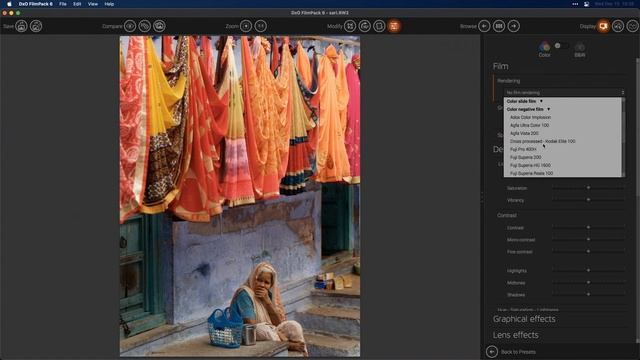Click the first Modify icon (crop)
The width and height of the screenshot is (640, 360).
click(x=350, y=26)
